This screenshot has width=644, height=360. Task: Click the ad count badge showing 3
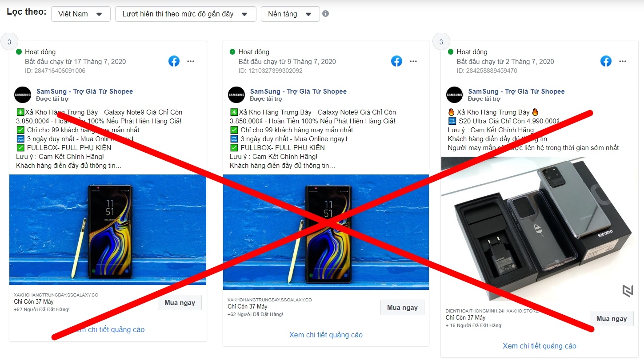[10, 41]
